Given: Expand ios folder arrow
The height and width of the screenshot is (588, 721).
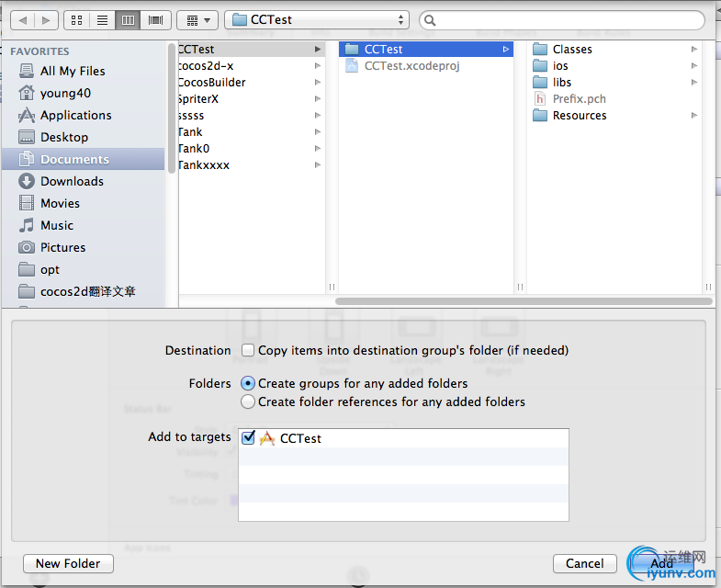Looking at the screenshot, I should coord(694,66).
